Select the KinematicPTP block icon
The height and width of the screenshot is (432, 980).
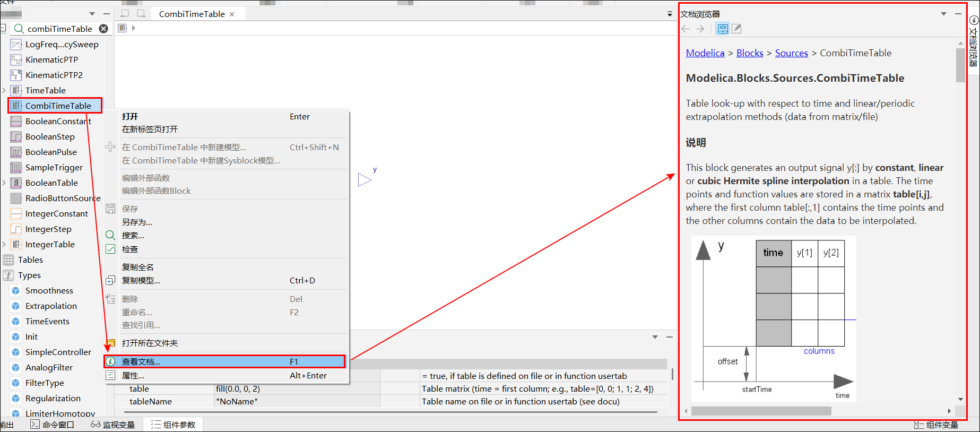pos(16,60)
